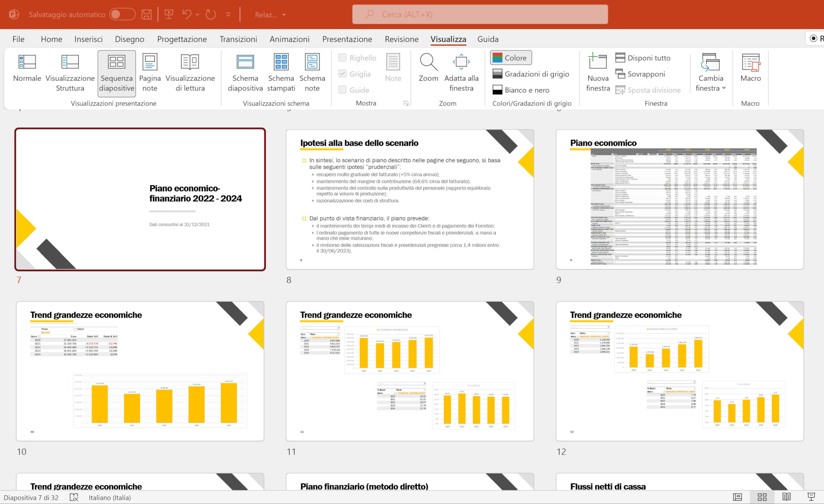
Task: Select Gradazioni di grigio mode
Action: [x=531, y=74]
